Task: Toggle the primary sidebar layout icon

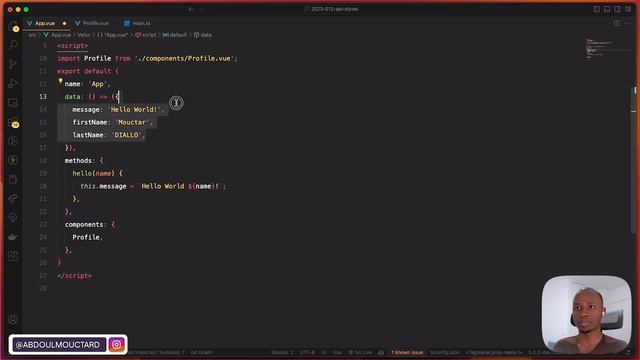Action: point(596,9)
